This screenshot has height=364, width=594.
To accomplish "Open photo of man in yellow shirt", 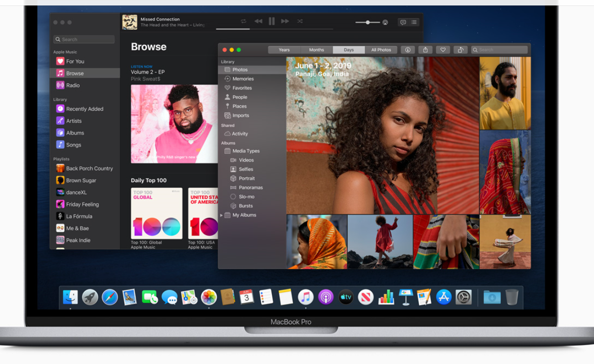I will click(x=505, y=93).
